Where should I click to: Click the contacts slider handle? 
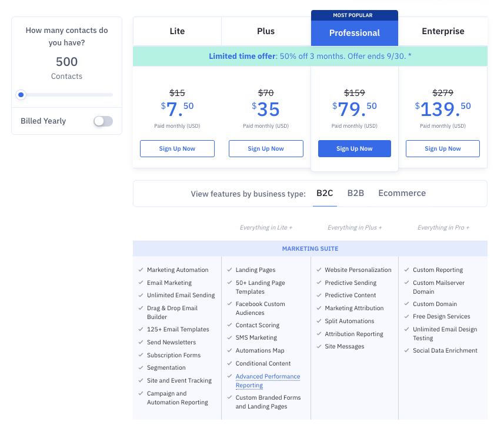(21, 95)
